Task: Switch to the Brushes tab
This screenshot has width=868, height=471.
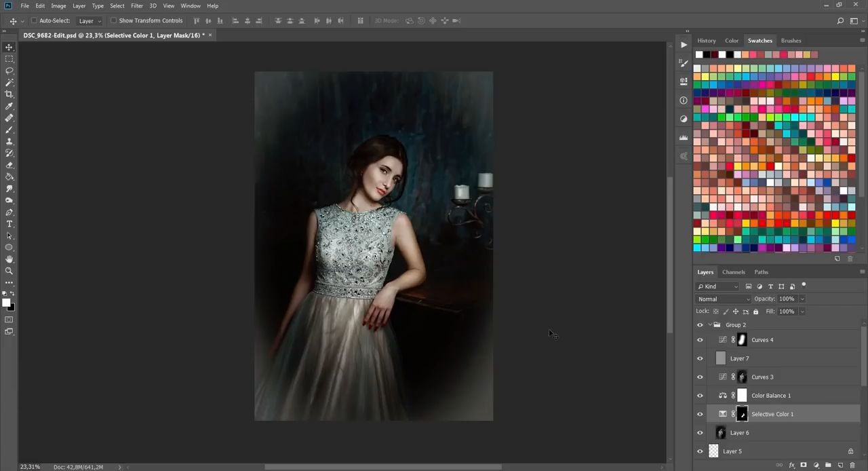Action: (x=791, y=41)
